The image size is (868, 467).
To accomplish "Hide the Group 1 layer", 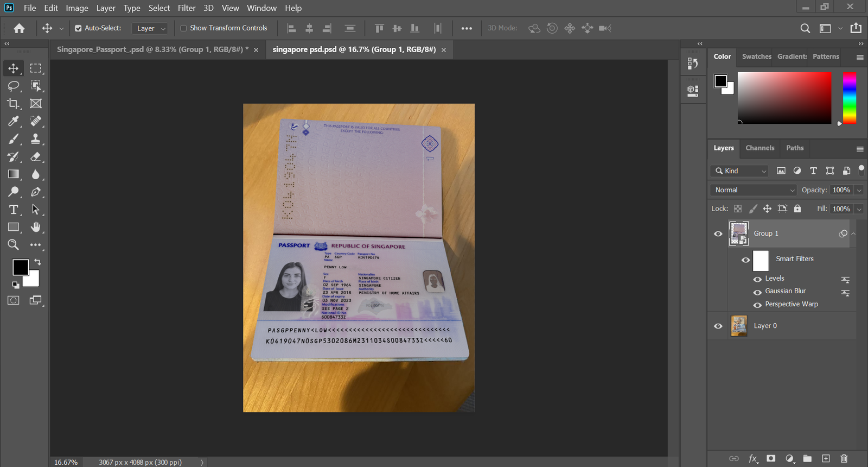I will click(718, 233).
